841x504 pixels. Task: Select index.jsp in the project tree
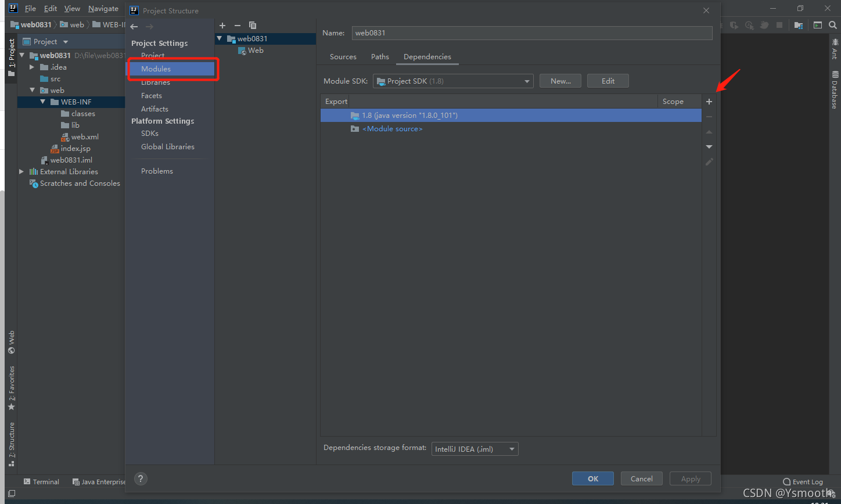pyautogui.click(x=76, y=149)
